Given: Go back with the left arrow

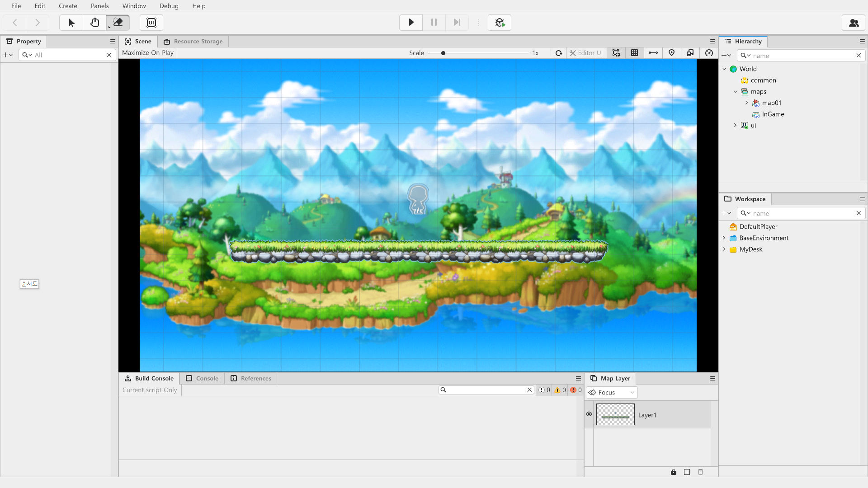Looking at the screenshot, I should [14, 23].
